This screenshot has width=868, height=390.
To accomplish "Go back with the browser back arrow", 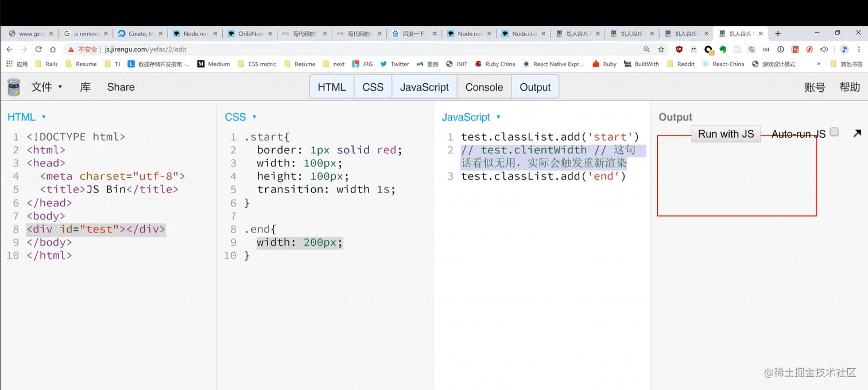I will pyautogui.click(x=9, y=49).
